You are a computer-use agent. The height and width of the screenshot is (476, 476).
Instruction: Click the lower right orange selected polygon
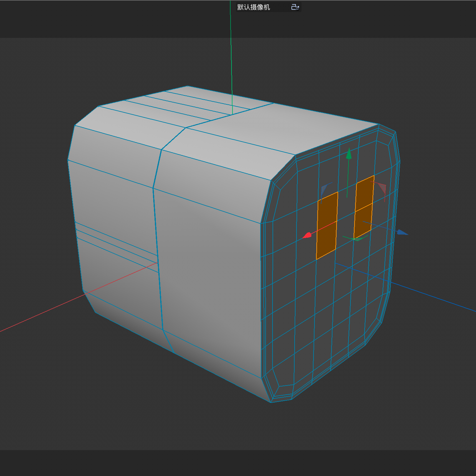pos(363,221)
